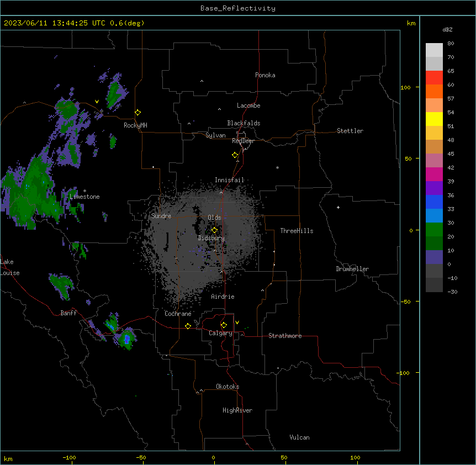This screenshot has height=465, width=476.
Task: Select the bright green 20-30 dBZ legend swatch
Action: point(434,230)
